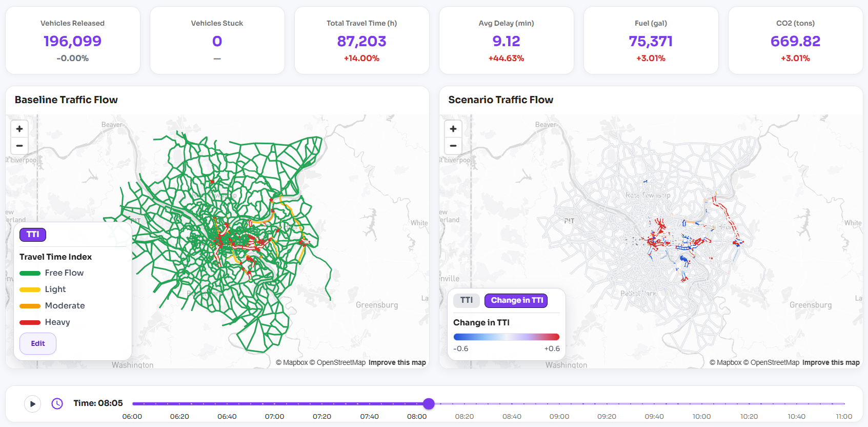This screenshot has width=868, height=427.
Task: Click Moderate orange legend swatch
Action: coord(30,306)
